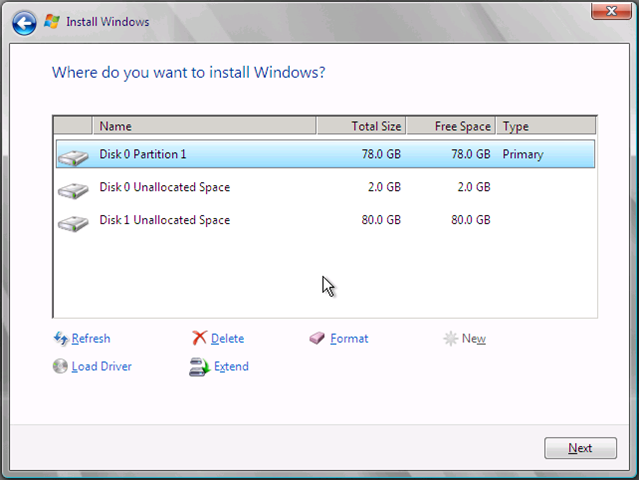Click the New starburst icon
639x480 pixels.
(x=451, y=338)
